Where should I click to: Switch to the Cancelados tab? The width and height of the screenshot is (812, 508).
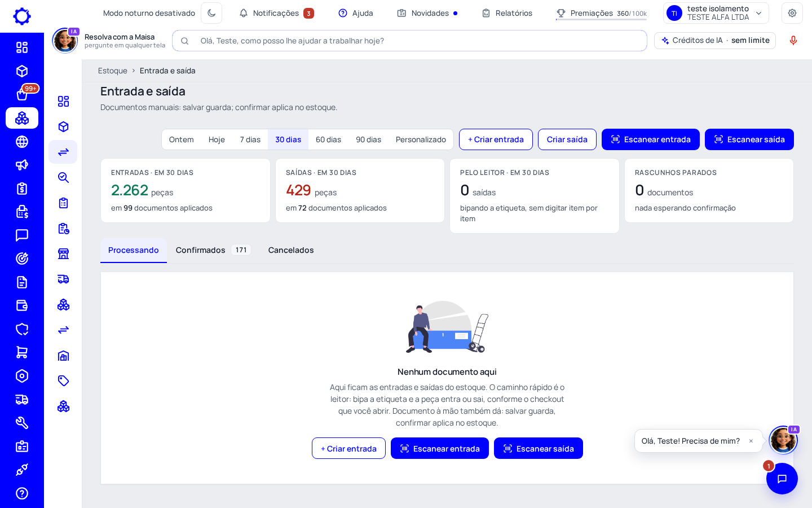coord(291,250)
